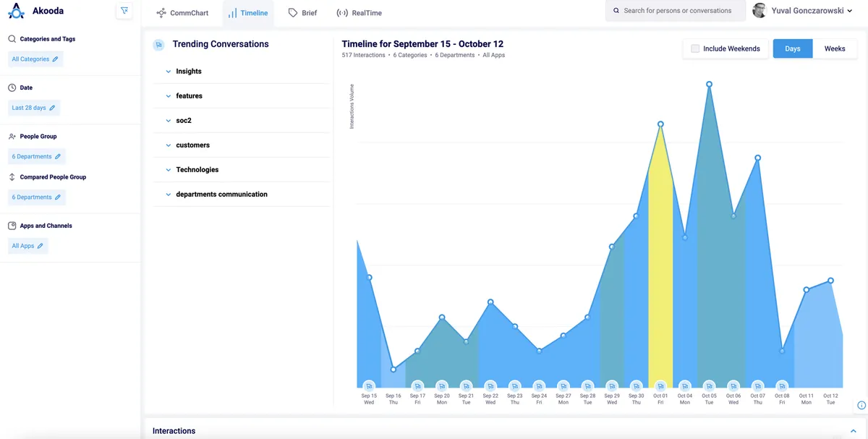This screenshot has height=439, width=868.
Task: Open the CommChart tab
Action: pos(182,13)
